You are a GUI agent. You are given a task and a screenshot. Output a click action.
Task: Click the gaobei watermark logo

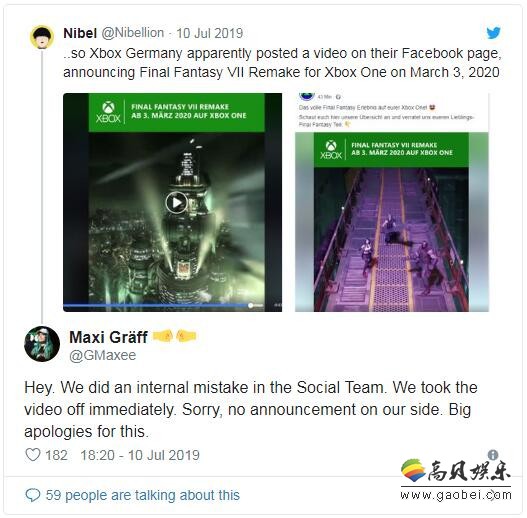click(455, 470)
